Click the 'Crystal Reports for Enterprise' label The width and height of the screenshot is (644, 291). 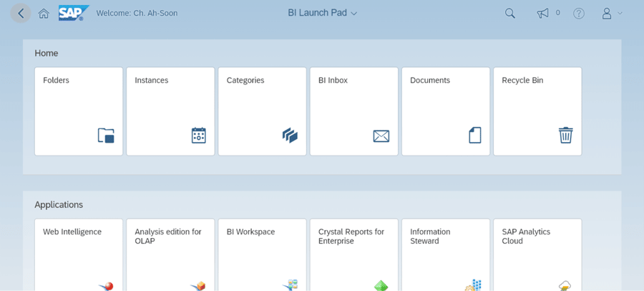[x=351, y=237]
